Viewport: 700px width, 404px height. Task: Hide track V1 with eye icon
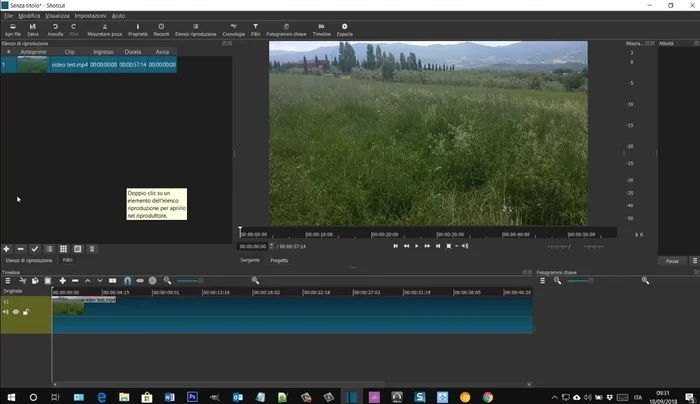(x=16, y=312)
